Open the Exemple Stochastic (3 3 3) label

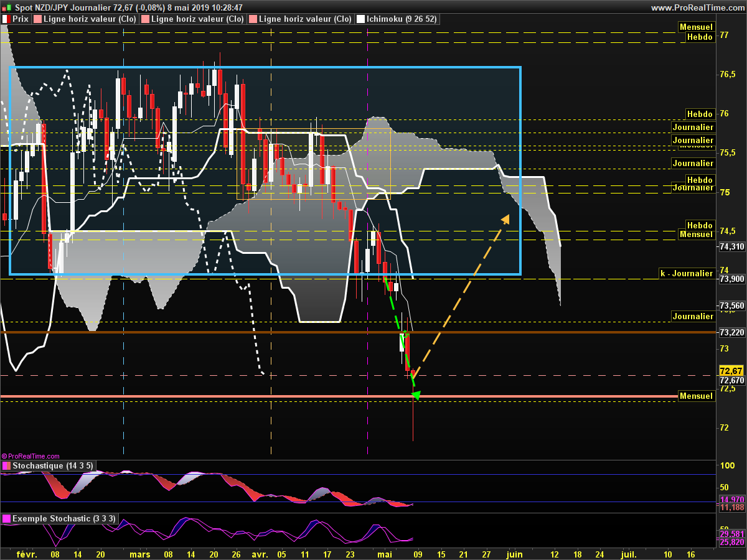63,518
